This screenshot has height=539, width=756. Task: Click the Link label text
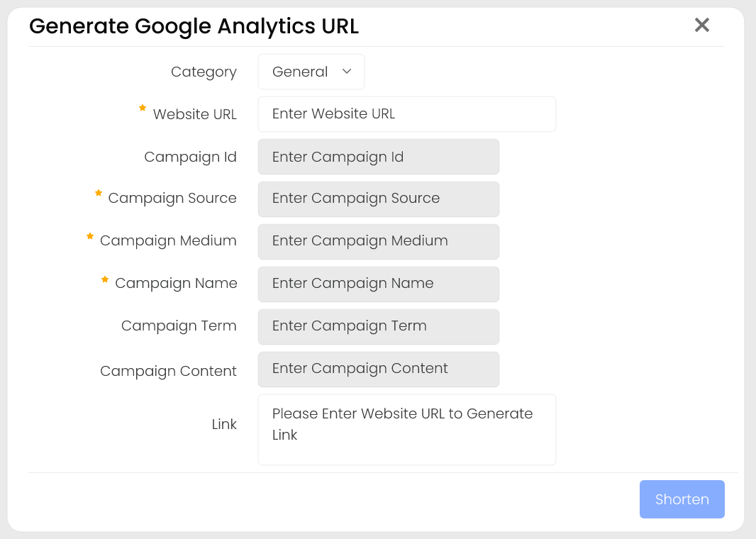tap(224, 425)
